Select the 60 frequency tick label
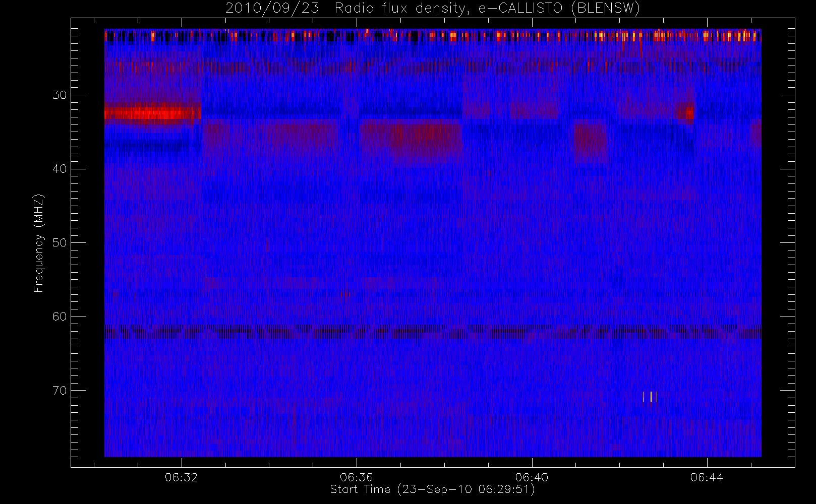816x504 pixels. point(60,317)
